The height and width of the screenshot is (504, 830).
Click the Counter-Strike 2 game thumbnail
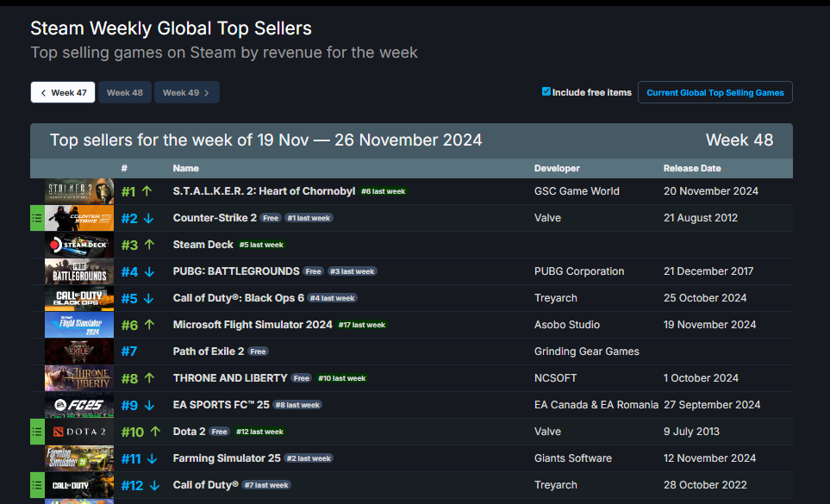79,218
